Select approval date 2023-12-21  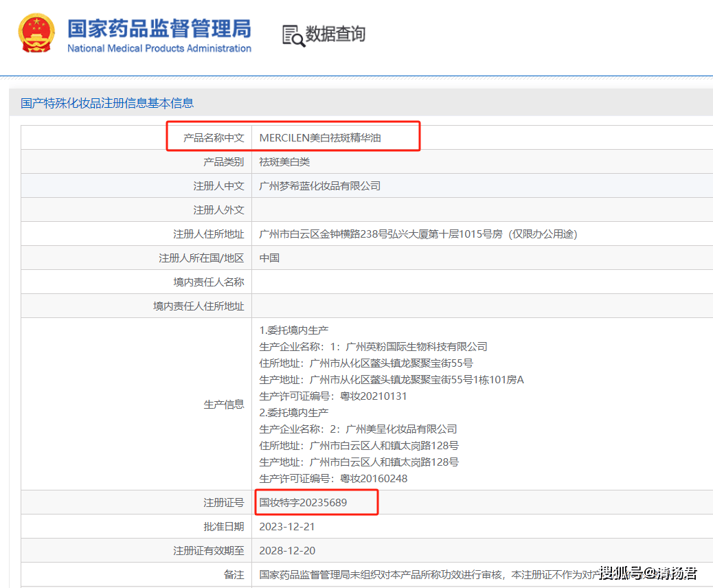click(287, 527)
